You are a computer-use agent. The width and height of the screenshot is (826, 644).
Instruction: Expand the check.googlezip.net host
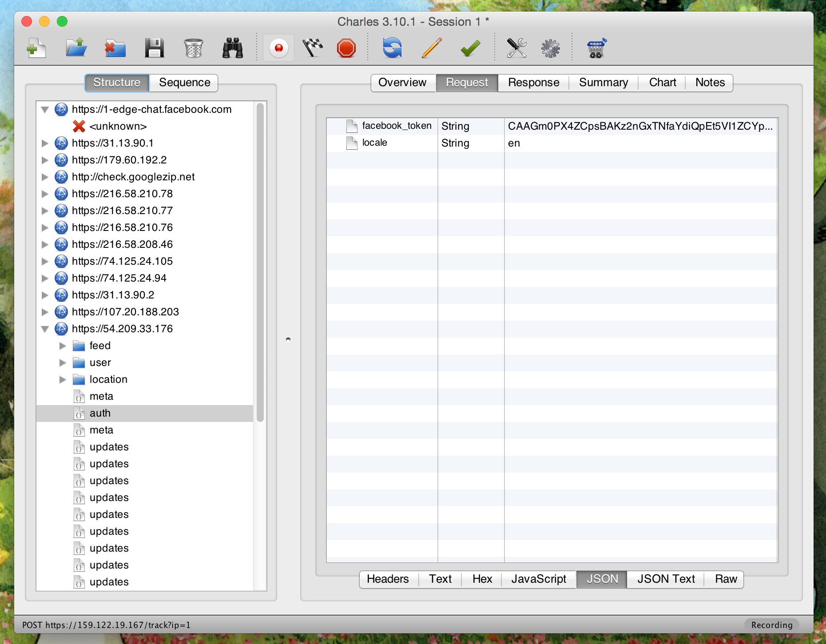45,177
